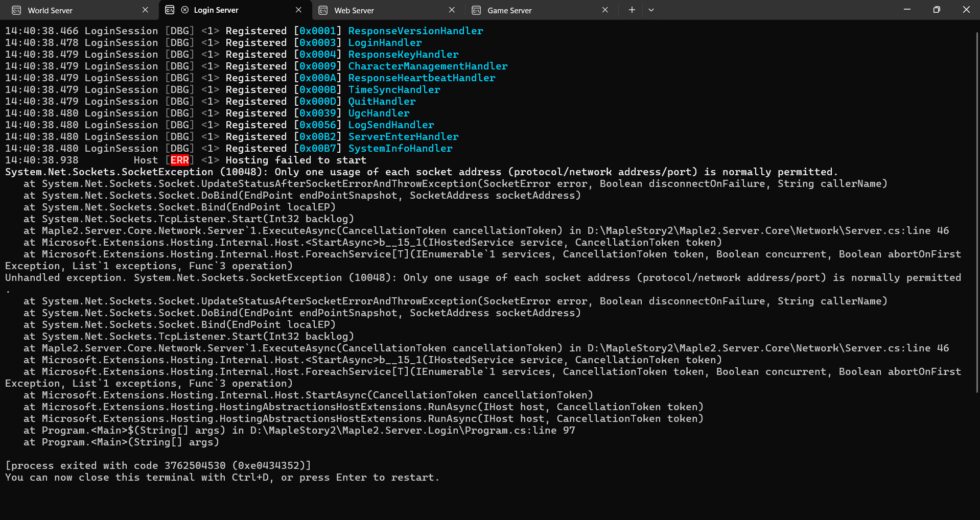Image resolution: width=980 pixels, height=520 pixels.
Task: Click the "Program.cs:line 97" stack trace reference
Action: tap(520, 431)
